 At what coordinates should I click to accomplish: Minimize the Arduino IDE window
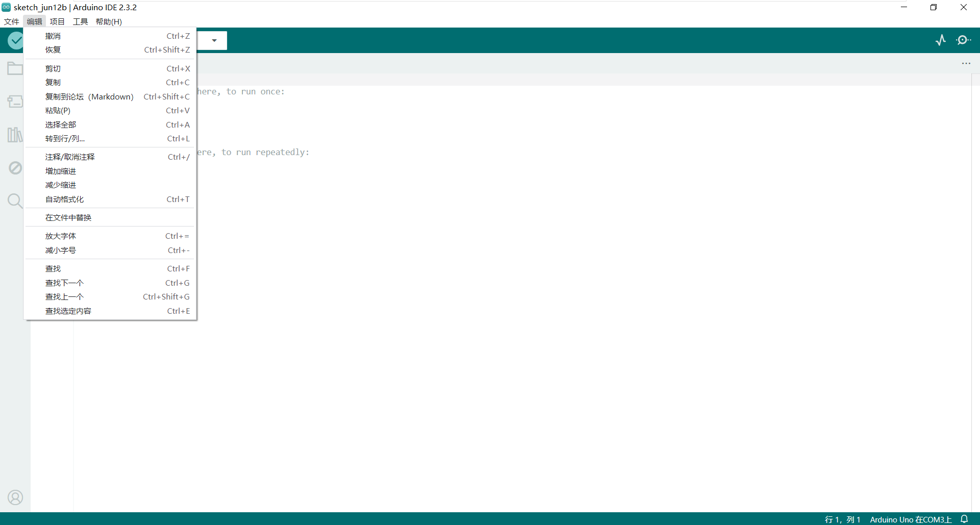coord(904,7)
